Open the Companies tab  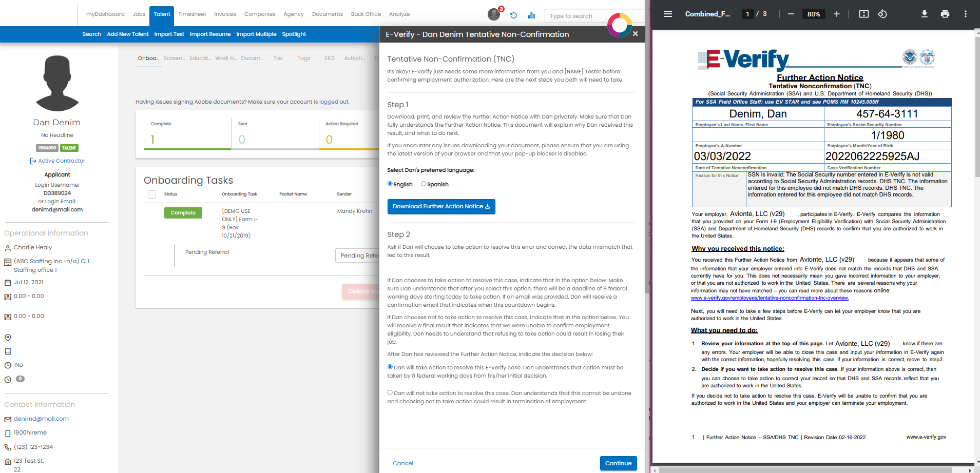coord(260,14)
